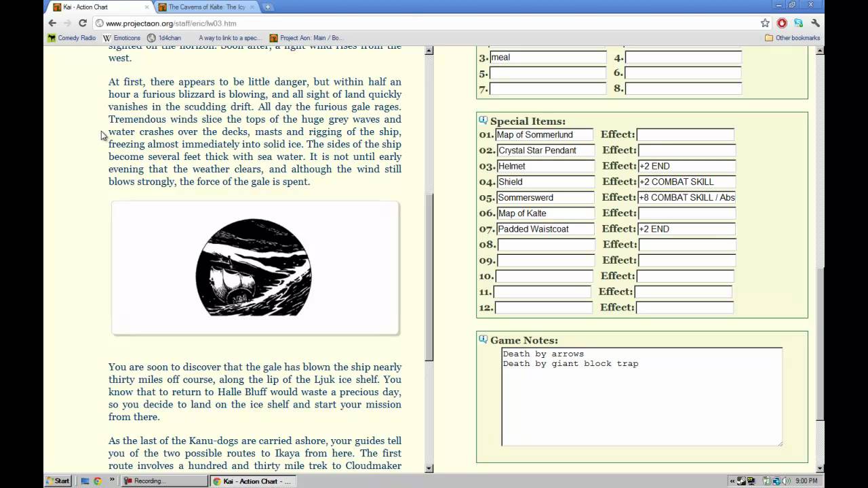Image resolution: width=868 pixels, height=488 pixels.
Task: Click the empty special item slot 08 field
Action: coord(546,244)
